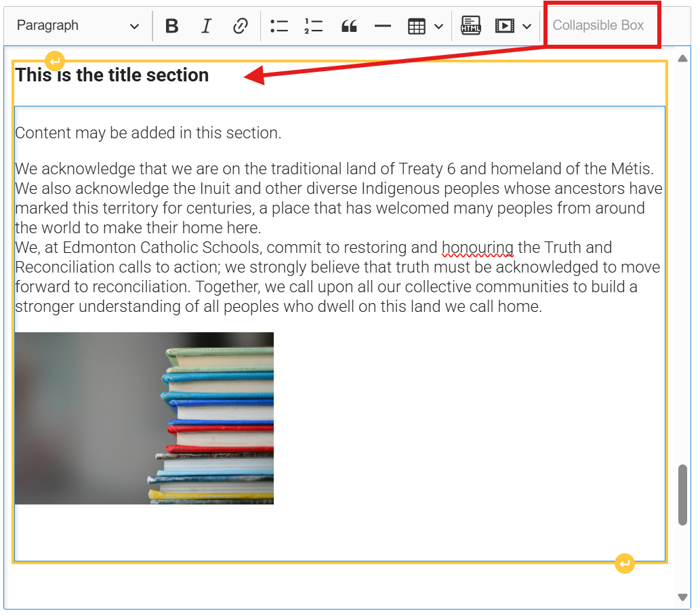
Task: Toggle bold formatting
Action: pos(171,25)
